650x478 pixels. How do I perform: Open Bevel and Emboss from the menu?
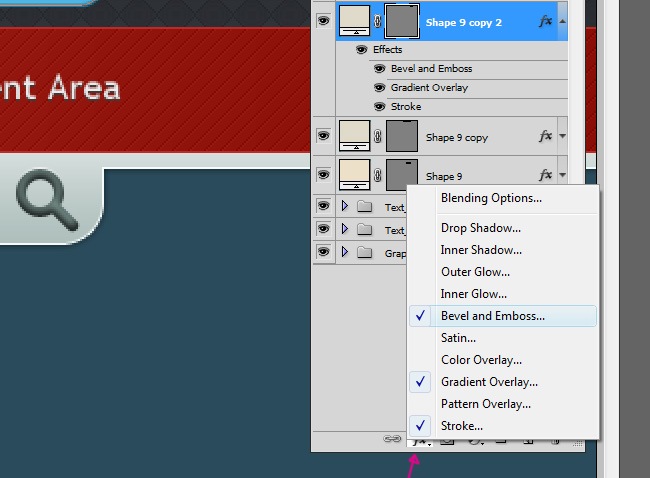(x=493, y=316)
